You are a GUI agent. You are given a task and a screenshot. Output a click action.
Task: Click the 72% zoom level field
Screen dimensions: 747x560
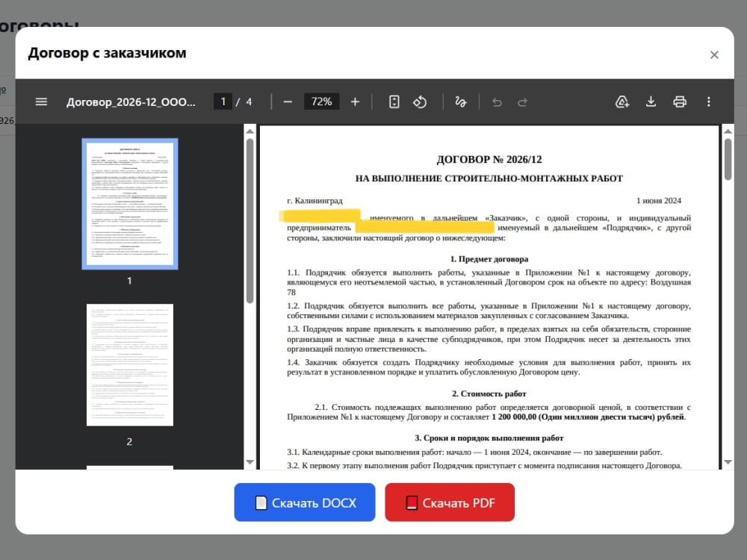point(321,102)
